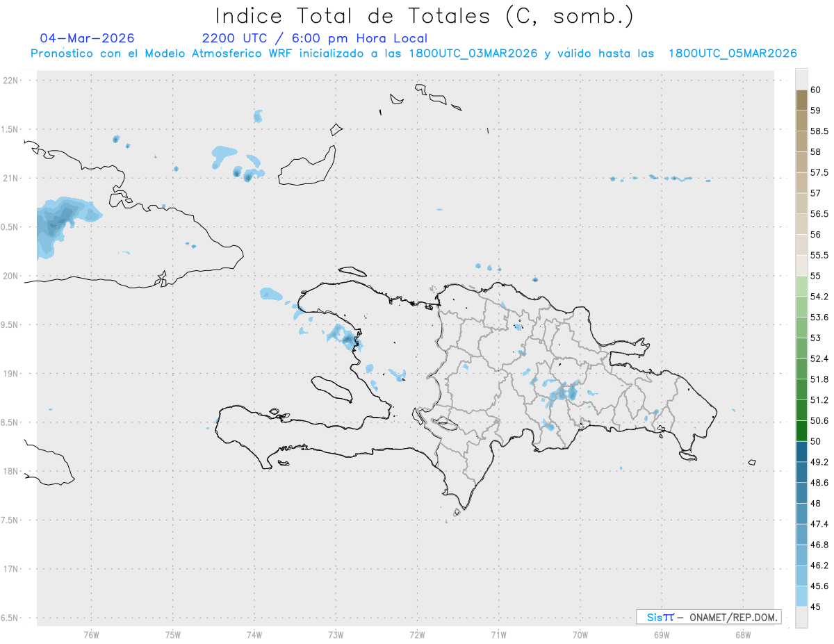834x644 pixels.
Task: Click the colorbar label "46.2"
Action: click(819, 565)
